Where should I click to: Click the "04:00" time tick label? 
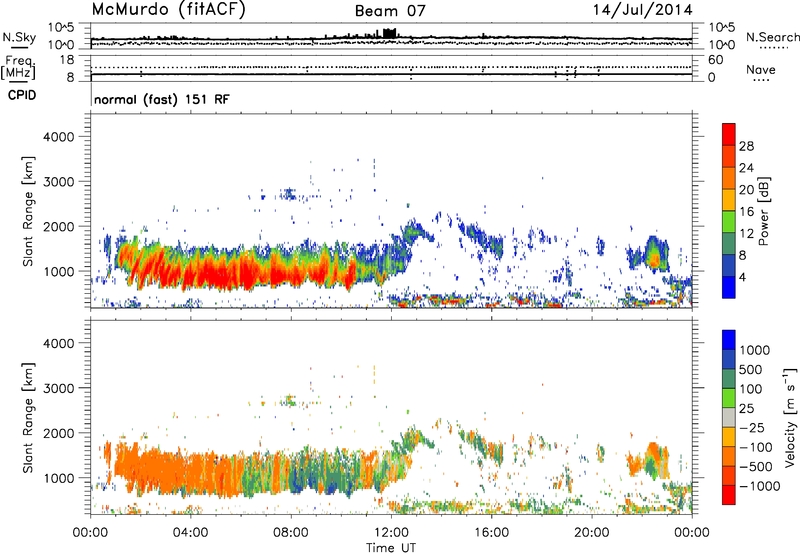pyautogui.click(x=191, y=533)
